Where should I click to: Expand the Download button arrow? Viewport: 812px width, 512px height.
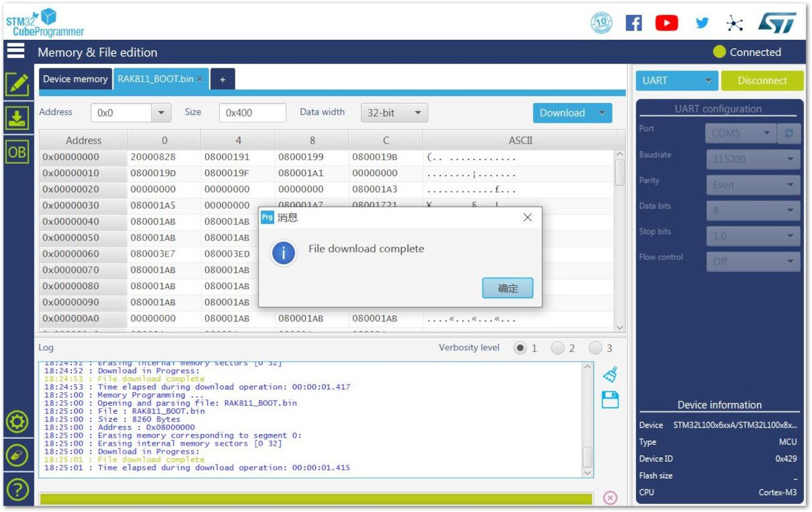click(602, 113)
